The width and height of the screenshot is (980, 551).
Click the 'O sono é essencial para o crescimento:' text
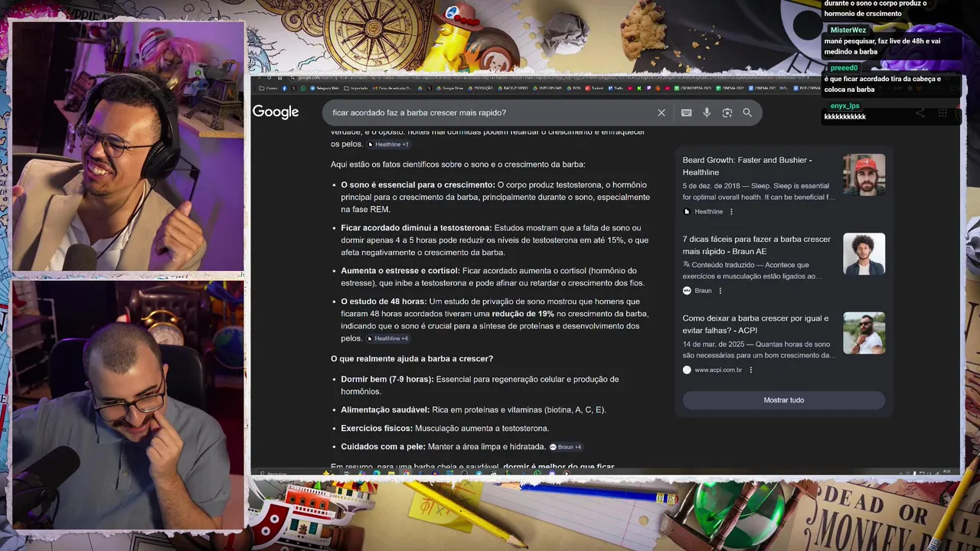click(418, 185)
